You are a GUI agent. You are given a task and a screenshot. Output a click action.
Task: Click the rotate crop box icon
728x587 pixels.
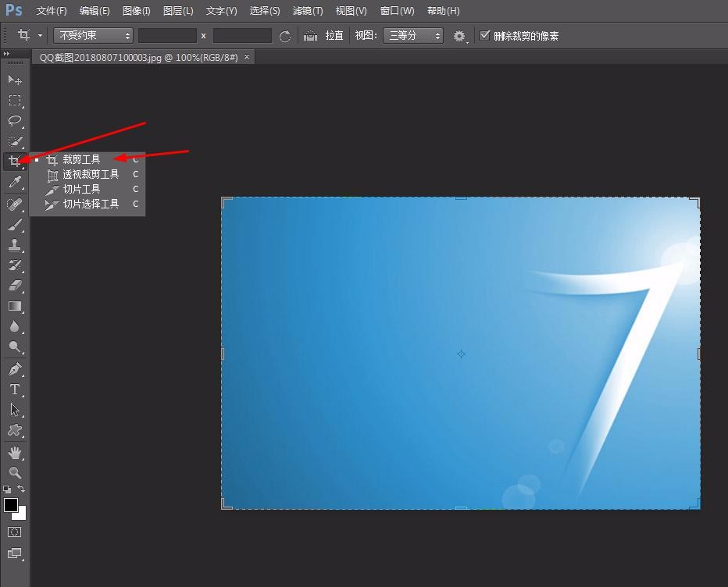285,36
